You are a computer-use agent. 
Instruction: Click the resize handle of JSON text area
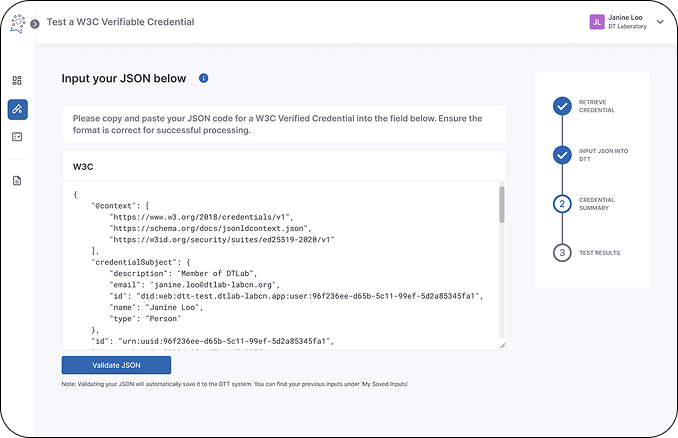502,345
